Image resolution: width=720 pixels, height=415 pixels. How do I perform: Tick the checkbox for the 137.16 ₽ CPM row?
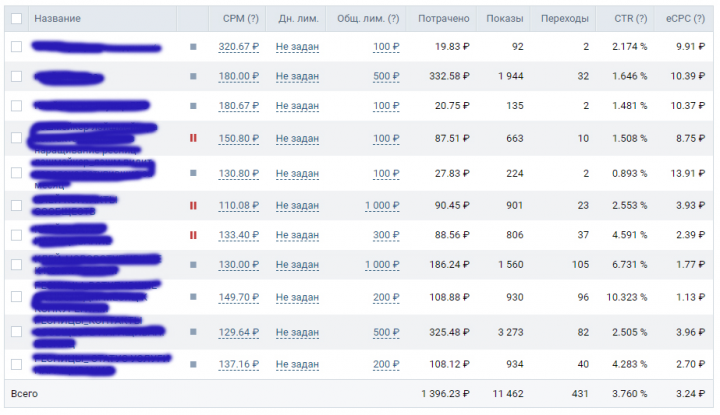point(17,365)
